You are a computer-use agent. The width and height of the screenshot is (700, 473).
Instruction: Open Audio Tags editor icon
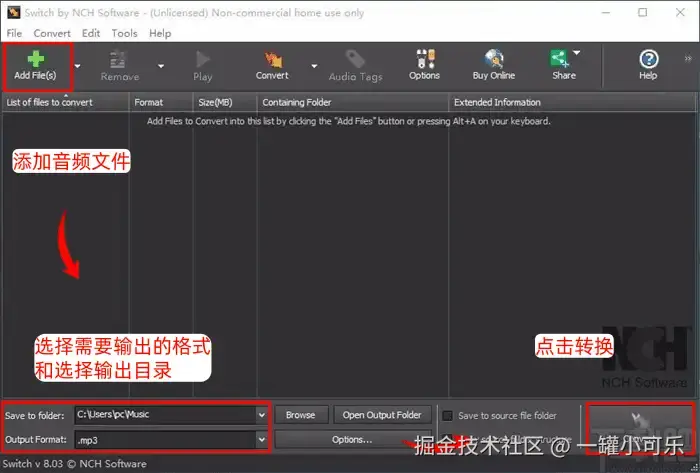tap(355, 66)
